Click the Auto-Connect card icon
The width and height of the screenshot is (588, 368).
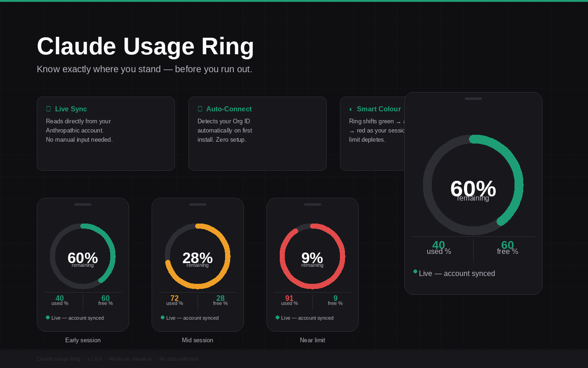[x=200, y=109]
